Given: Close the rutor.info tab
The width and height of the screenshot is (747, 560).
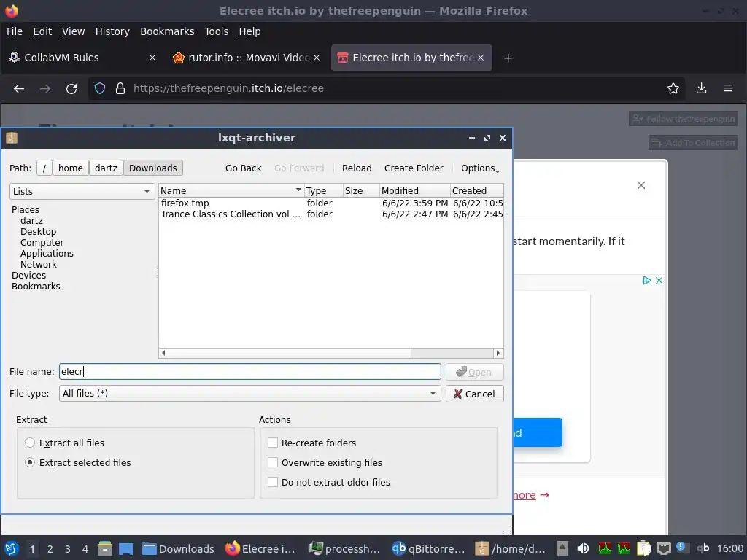Looking at the screenshot, I should 317,58.
